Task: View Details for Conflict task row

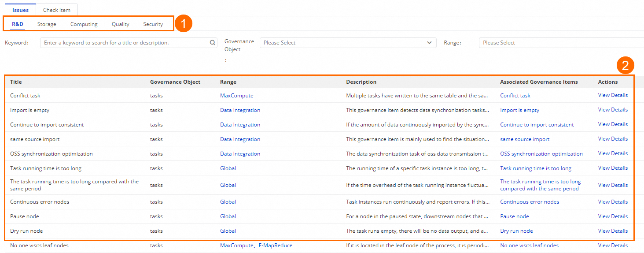Action: (613, 95)
